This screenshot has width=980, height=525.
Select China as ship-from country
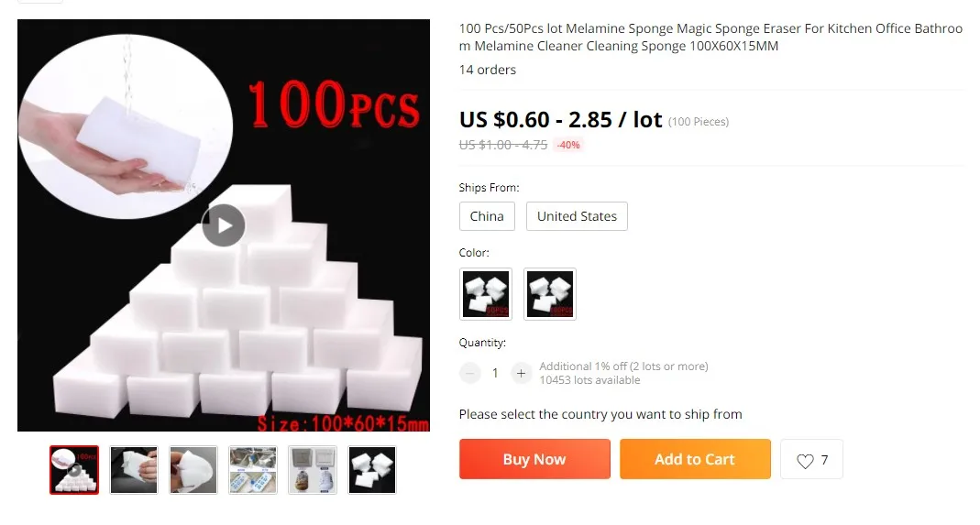(x=487, y=216)
